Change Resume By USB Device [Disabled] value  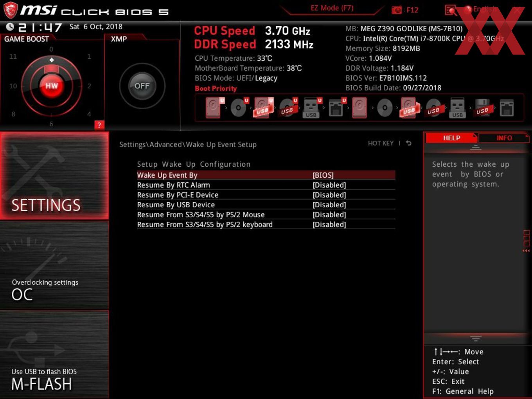(x=329, y=205)
